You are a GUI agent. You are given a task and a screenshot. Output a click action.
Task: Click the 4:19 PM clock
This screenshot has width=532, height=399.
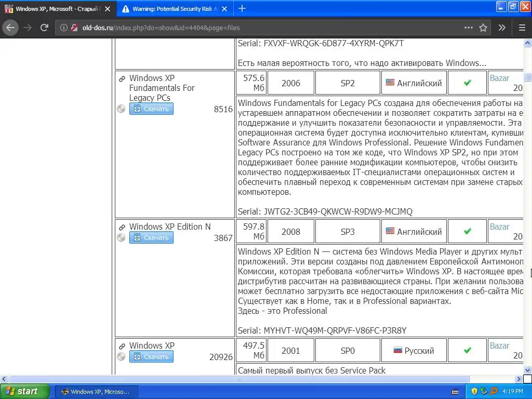[513, 392]
